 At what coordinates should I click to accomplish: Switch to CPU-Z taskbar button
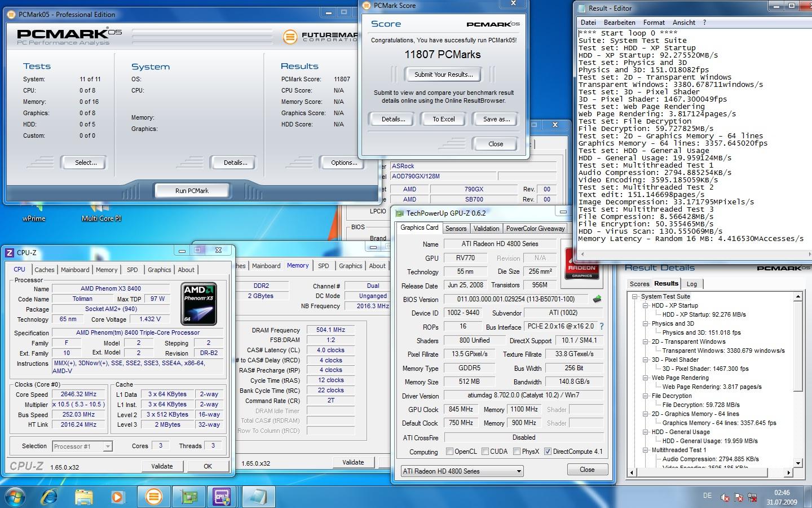pos(223,497)
